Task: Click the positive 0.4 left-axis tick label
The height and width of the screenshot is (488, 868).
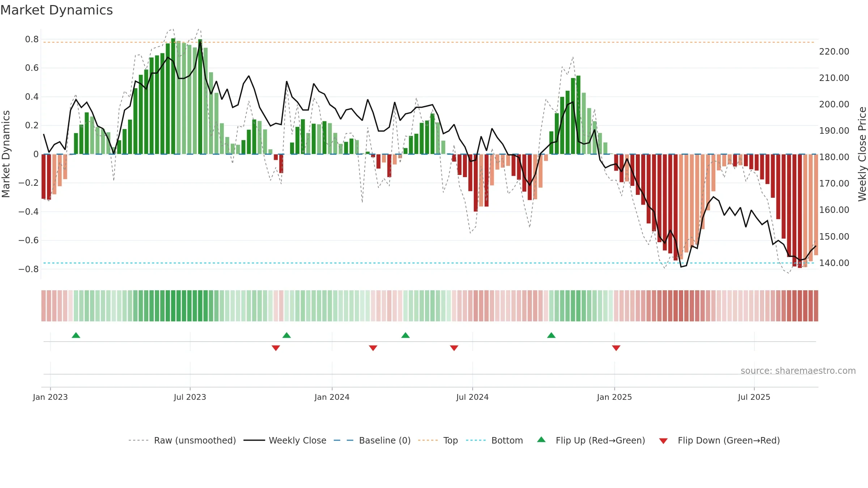Action: point(32,97)
